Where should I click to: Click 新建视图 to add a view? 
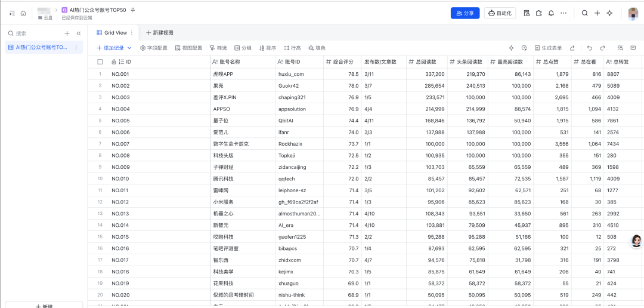click(160, 32)
